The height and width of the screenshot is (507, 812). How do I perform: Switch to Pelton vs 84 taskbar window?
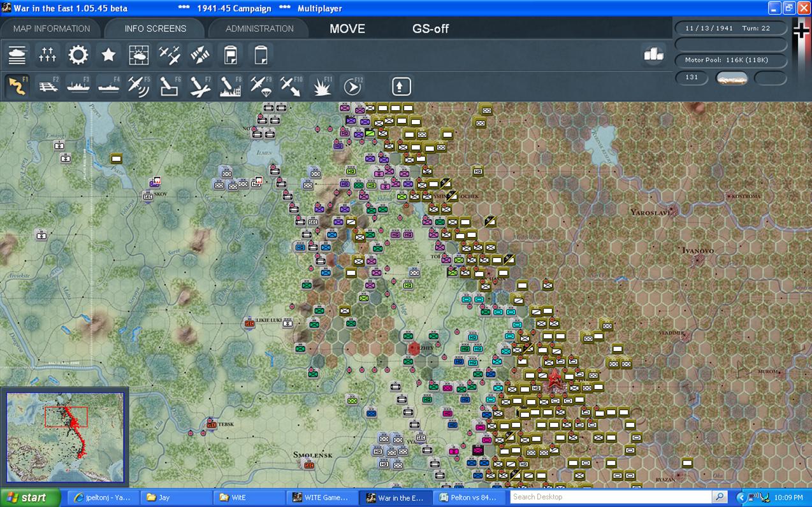tap(469, 497)
